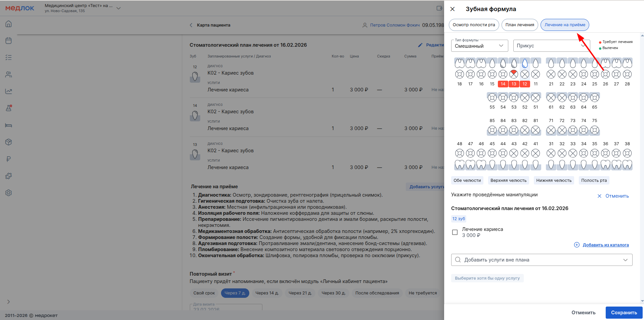This screenshot has height=320, width=644.
Task: Click the Добавить из каталога link
Action: (605, 245)
